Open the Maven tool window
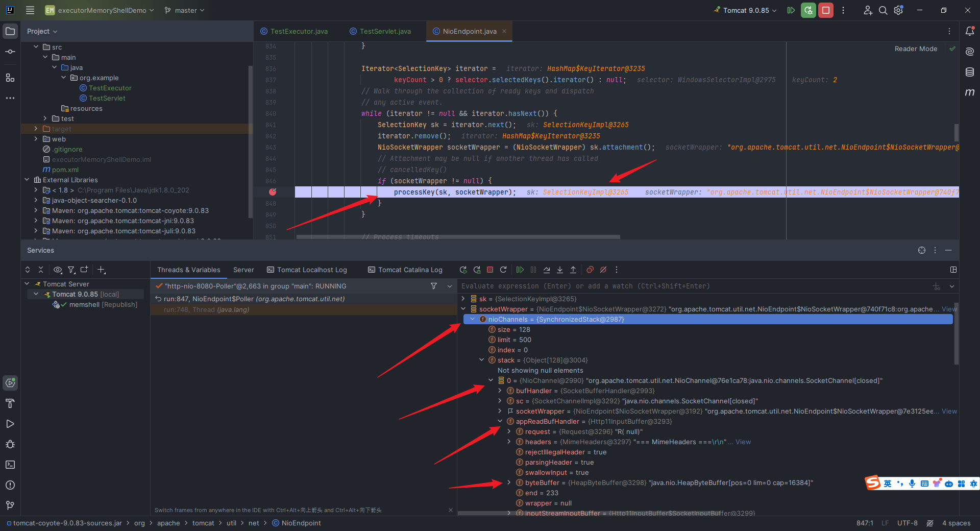 [970, 92]
